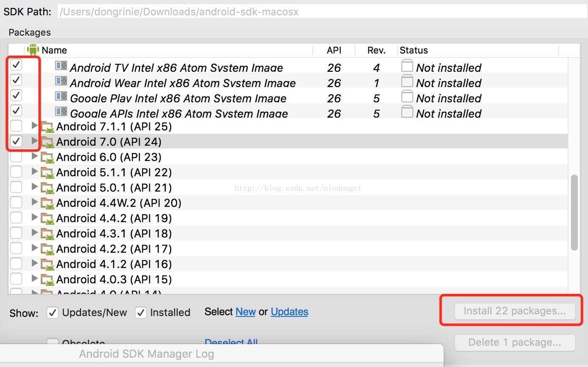Screen dimensions: 588x367
Task: Click the Android Wear system image icon
Action: 61,81
